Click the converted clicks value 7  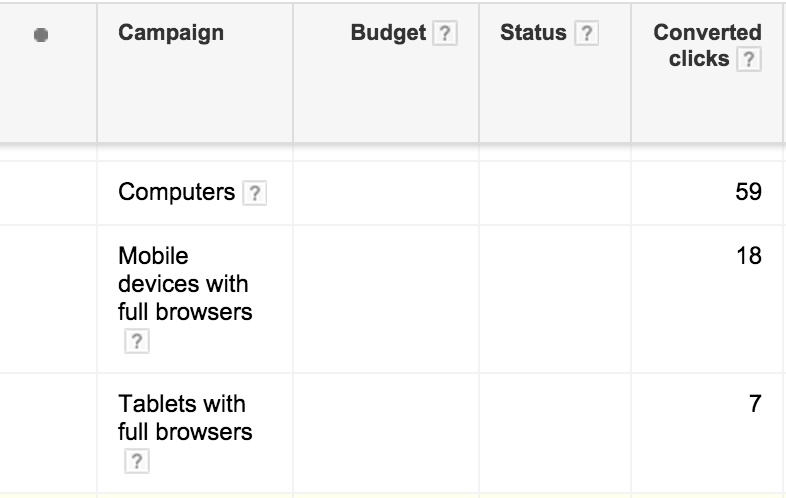[755, 404]
